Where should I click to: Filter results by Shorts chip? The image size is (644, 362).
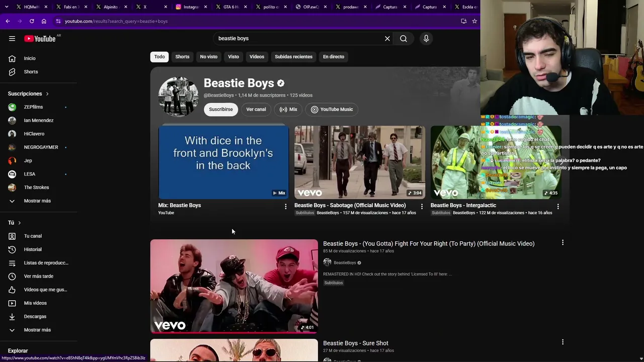tap(182, 57)
